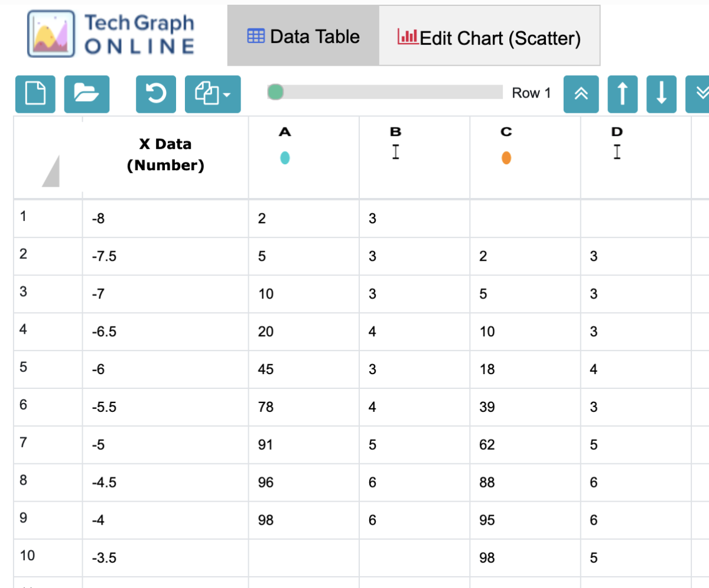Open the copy options dropdown arrow
Screen dimensions: 709x588
[x=226, y=94]
